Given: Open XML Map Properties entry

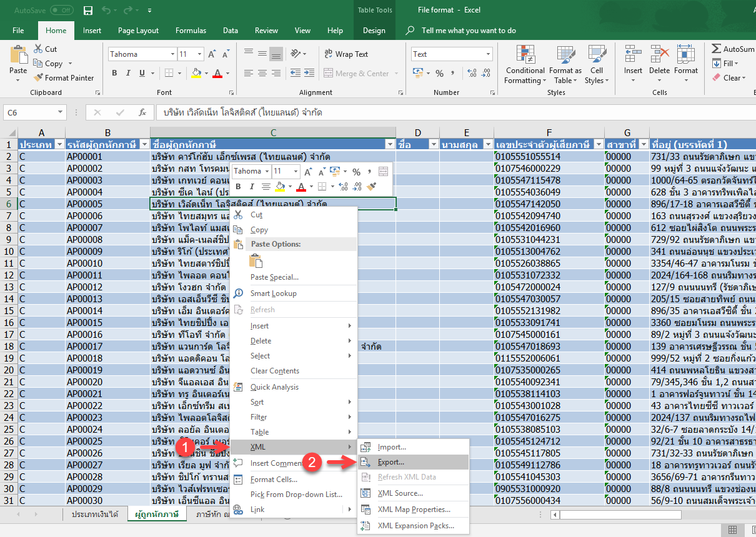Looking at the screenshot, I should click(414, 510).
